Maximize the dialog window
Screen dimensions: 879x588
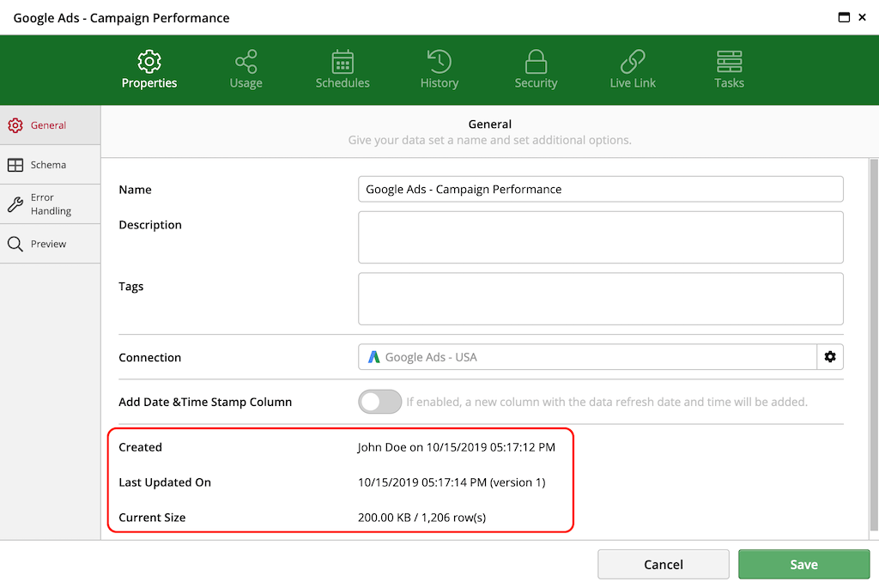(844, 17)
